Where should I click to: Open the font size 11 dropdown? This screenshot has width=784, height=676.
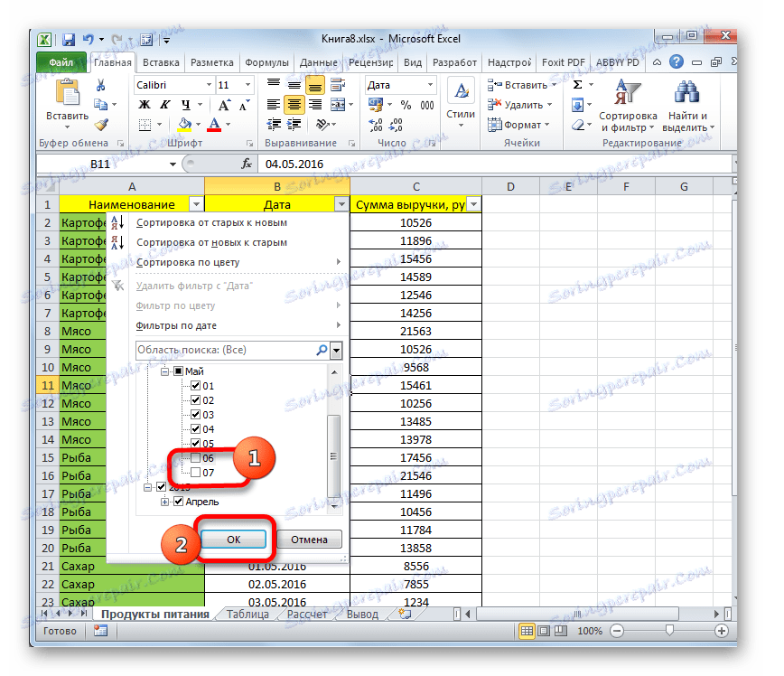247,85
